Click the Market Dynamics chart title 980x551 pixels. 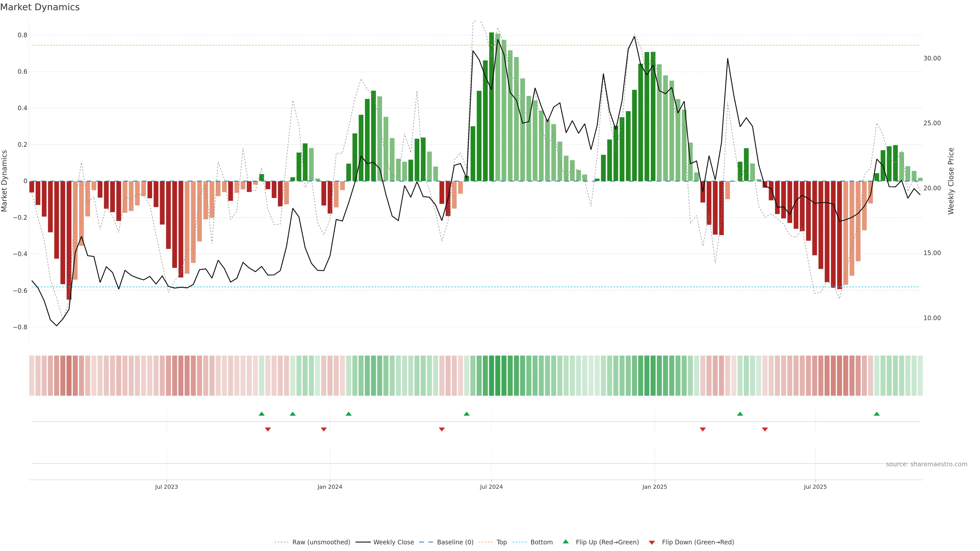(40, 7)
